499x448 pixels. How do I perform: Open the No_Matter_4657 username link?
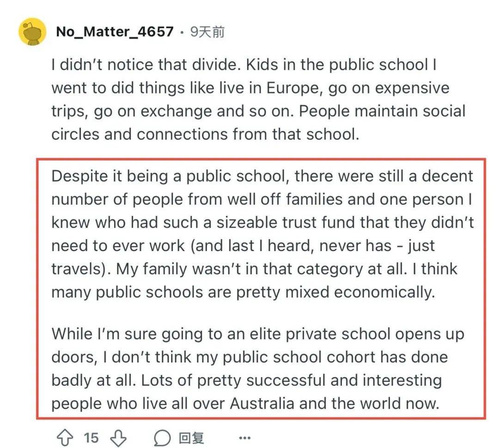(x=115, y=31)
